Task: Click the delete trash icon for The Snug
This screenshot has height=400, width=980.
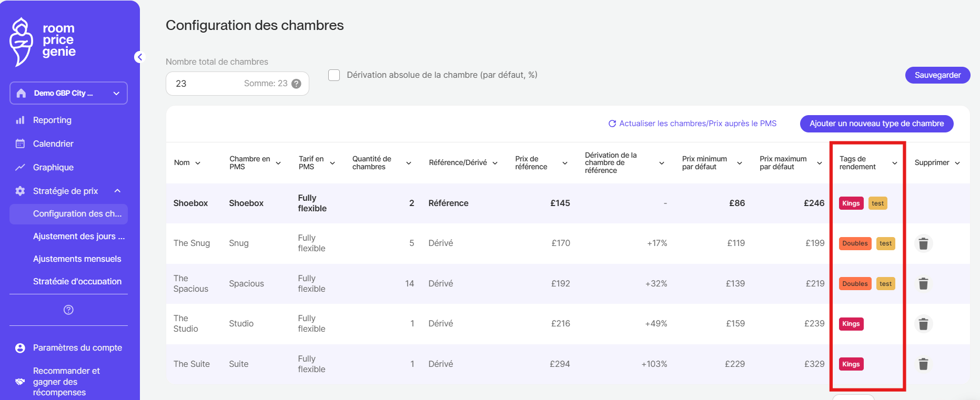Action: [x=923, y=243]
